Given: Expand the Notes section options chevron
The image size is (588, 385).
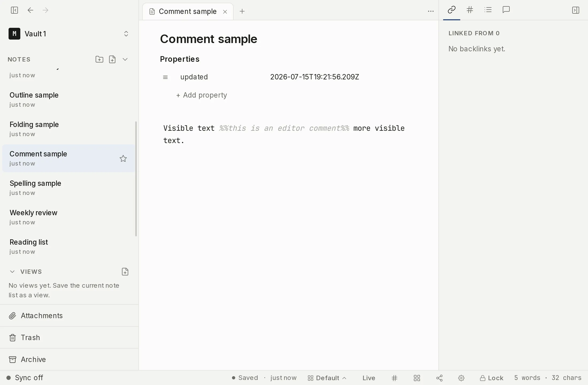Looking at the screenshot, I should 125,59.
